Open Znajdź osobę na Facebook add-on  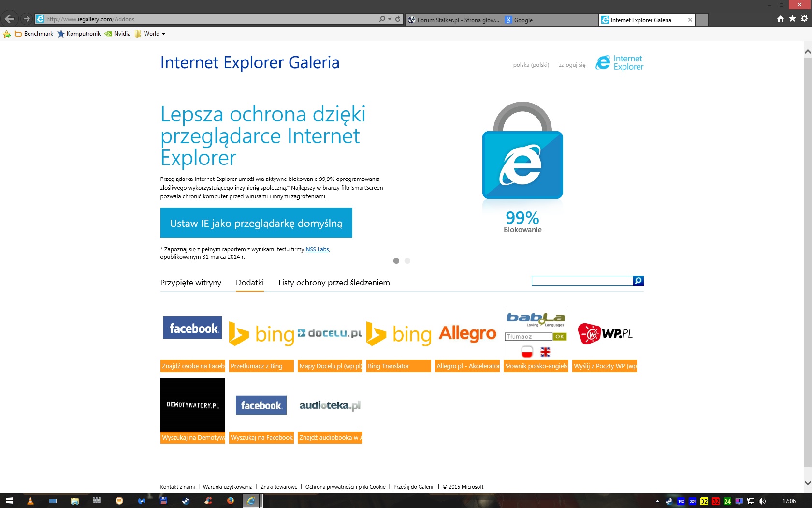coord(193,339)
